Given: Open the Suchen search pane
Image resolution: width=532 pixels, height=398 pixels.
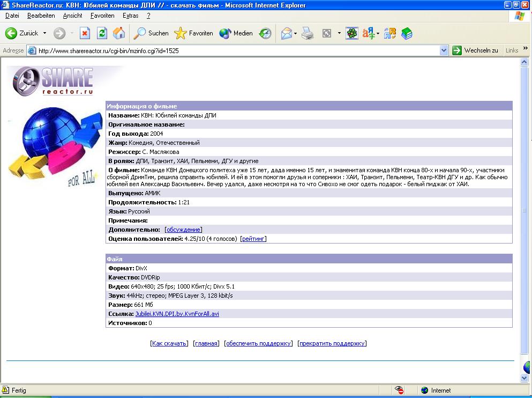Looking at the screenshot, I should pos(151,33).
